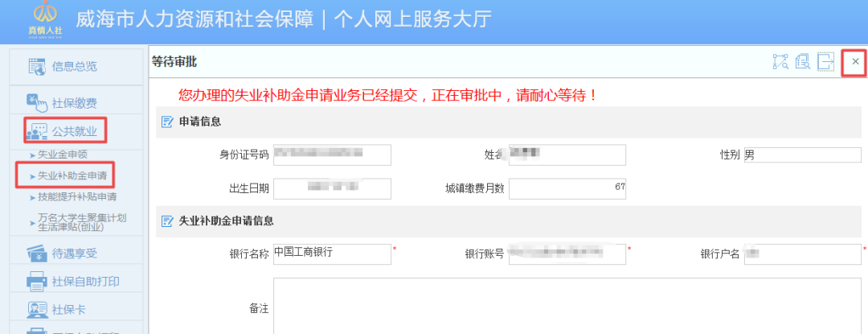
Task: Click the 性别 field showing 男
Action: tap(802, 155)
